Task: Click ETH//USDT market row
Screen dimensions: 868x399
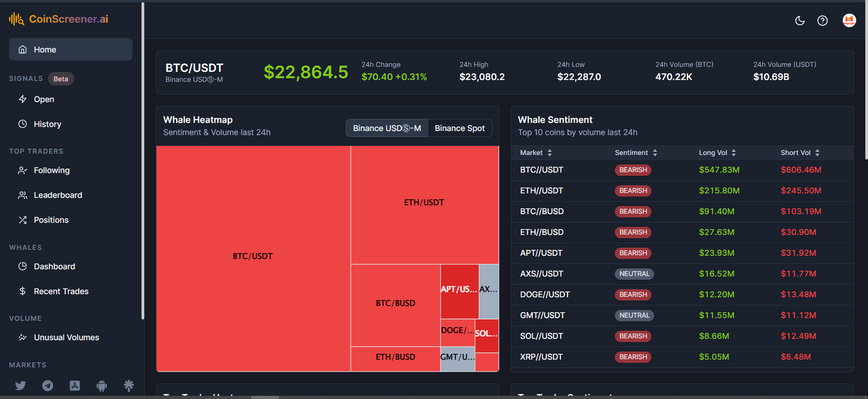Action: (x=682, y=191)
